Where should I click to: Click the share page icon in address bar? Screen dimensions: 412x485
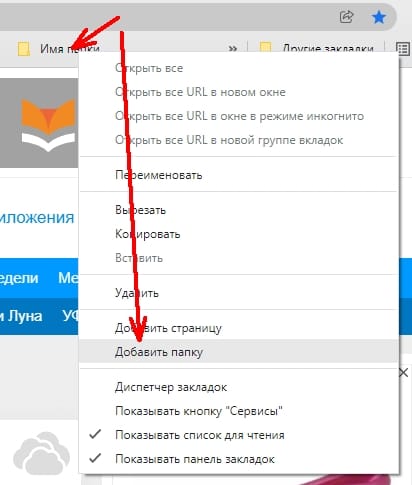pyautogui.click(x=346, y=17)
